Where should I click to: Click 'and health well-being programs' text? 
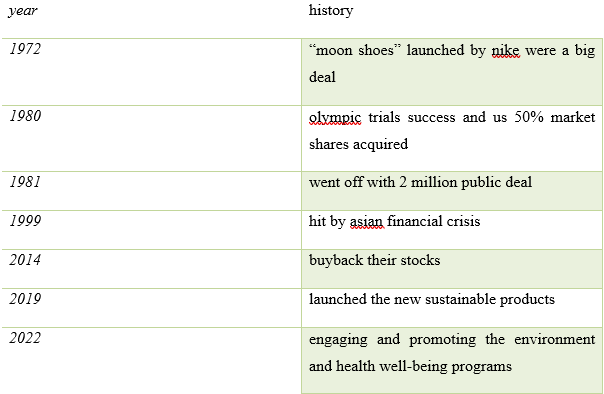click(x=410, y=366)
